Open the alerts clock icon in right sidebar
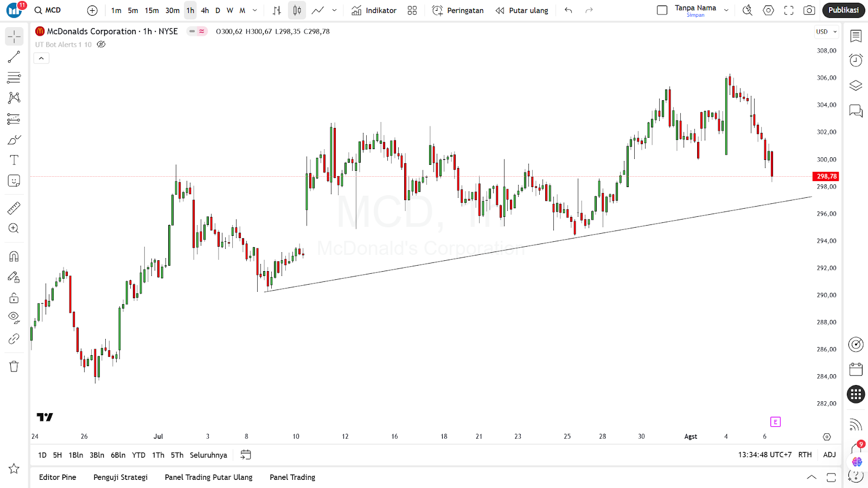Image resolution: width=868 pixels, height=488 pixels. 856,60
